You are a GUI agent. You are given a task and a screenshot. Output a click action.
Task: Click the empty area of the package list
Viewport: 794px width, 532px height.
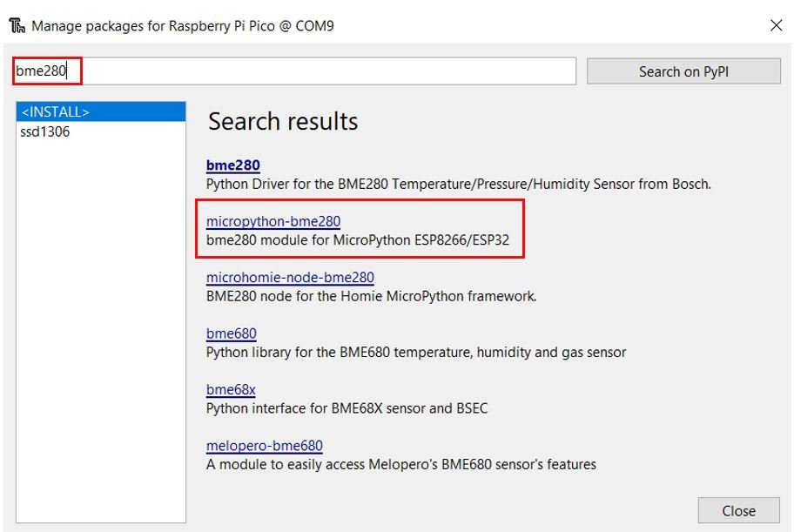click(101, 329)
